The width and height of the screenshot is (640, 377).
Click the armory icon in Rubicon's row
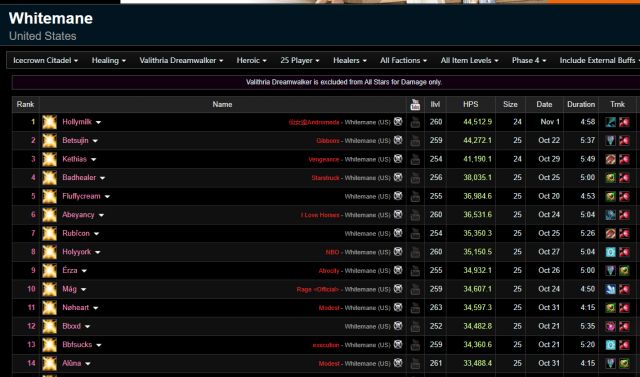[x=398, y=233]
